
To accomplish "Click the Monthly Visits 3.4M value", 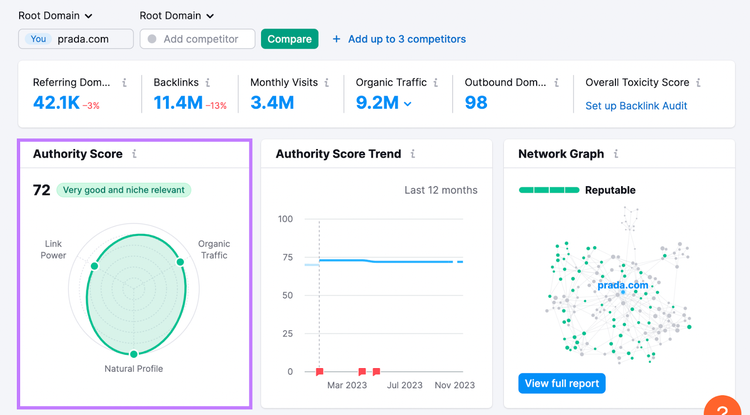I will [272, 103].
